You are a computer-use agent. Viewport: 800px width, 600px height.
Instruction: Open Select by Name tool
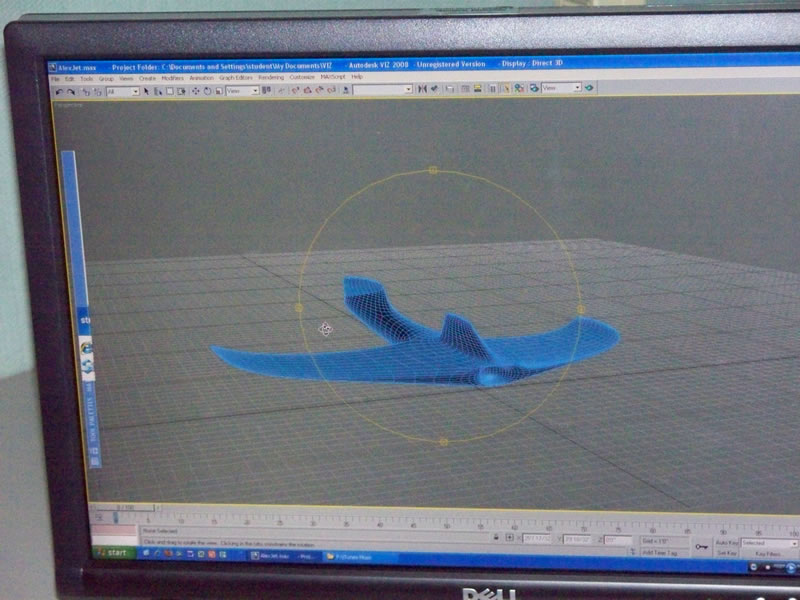(158, 91)
